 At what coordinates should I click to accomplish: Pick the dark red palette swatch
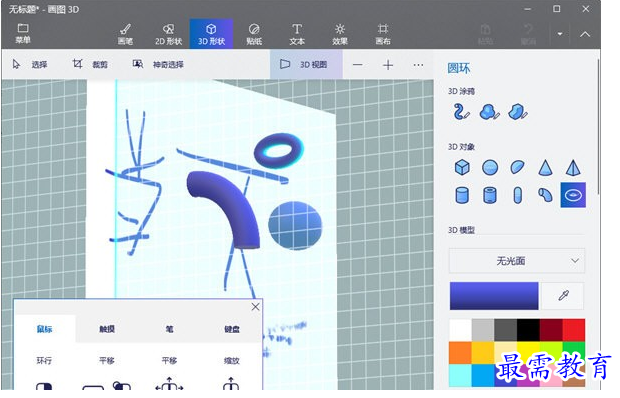(551, 330)
